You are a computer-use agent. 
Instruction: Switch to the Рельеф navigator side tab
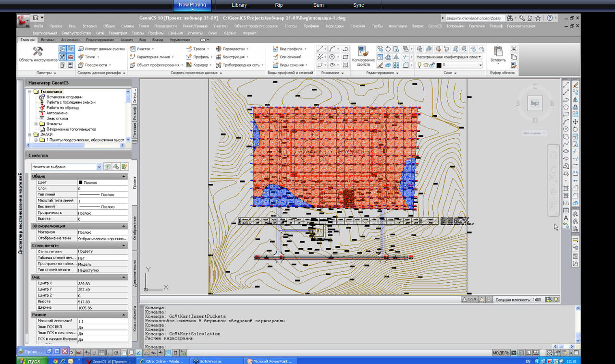tap(135, 113)
